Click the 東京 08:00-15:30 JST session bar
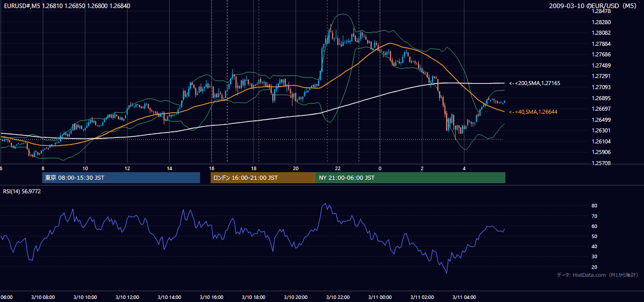The height and width of the screenshot is (302, 644). tap(121, 178)
